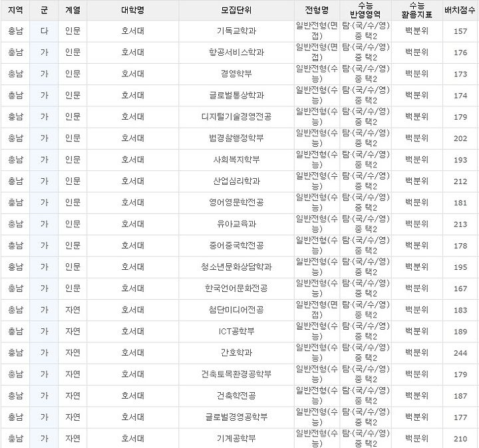Click score 212 for 산업심리학과
This screenshot has height=448, width=479.
[460, 181]
